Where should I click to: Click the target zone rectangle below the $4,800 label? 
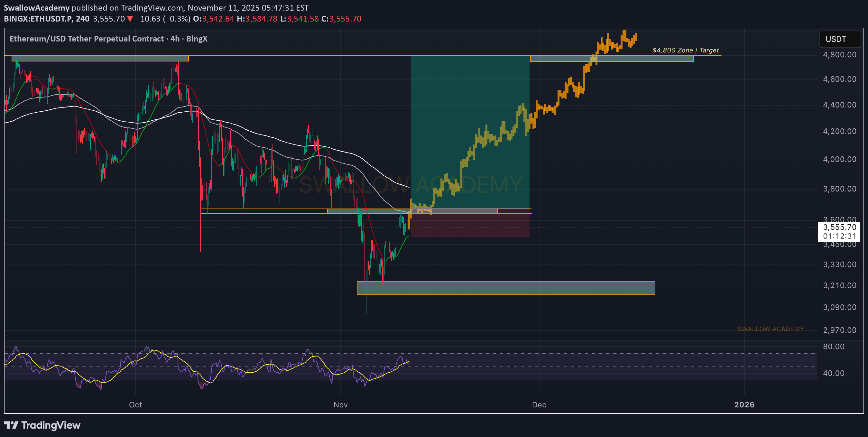640,59
